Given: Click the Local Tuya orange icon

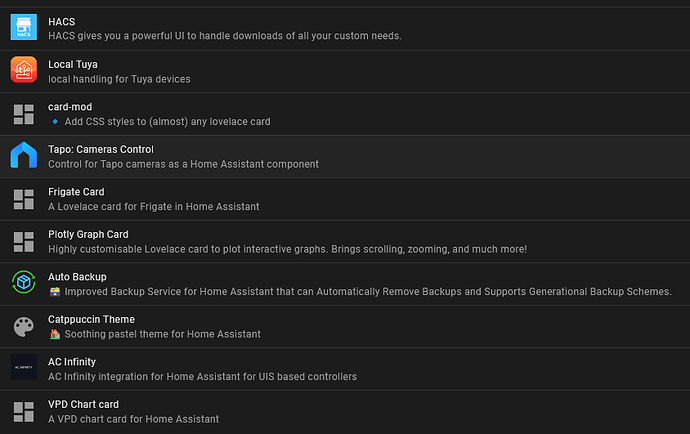Looking at the screenshot, I should coord(23,70).
